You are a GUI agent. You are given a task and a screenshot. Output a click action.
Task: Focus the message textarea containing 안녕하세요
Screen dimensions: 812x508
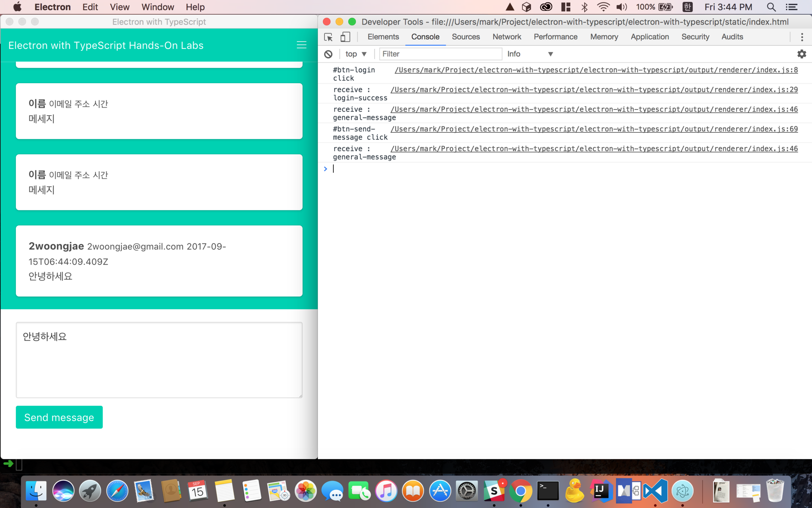tap(159, 360)
